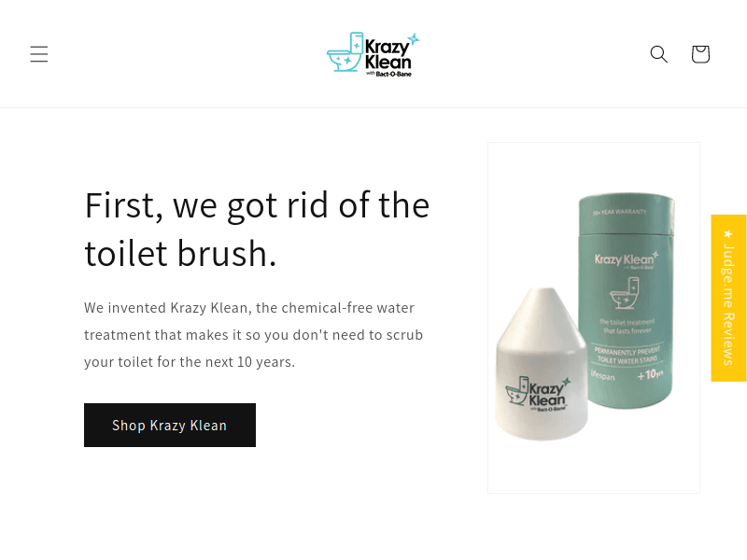Image resolution: width=747 pixels, height=560 pixels.
Task: Open the shopping cart bag icon
Action: tap(700, 54)
